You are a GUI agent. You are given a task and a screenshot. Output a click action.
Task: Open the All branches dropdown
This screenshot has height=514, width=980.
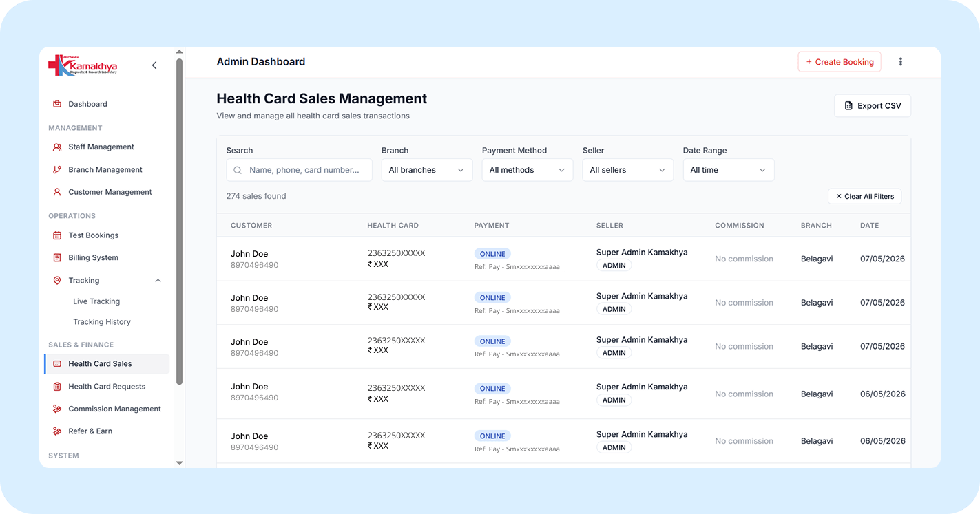pyautogui.click(x=427, y=170)
